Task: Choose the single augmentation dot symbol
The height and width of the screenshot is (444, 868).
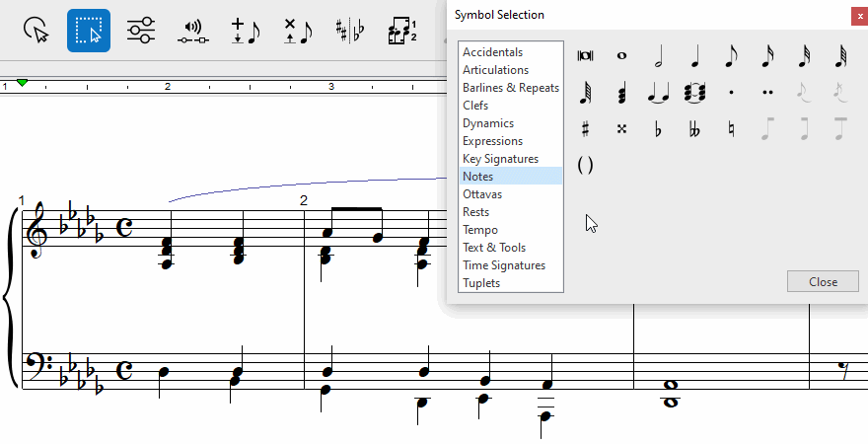Action: [731, 93]
